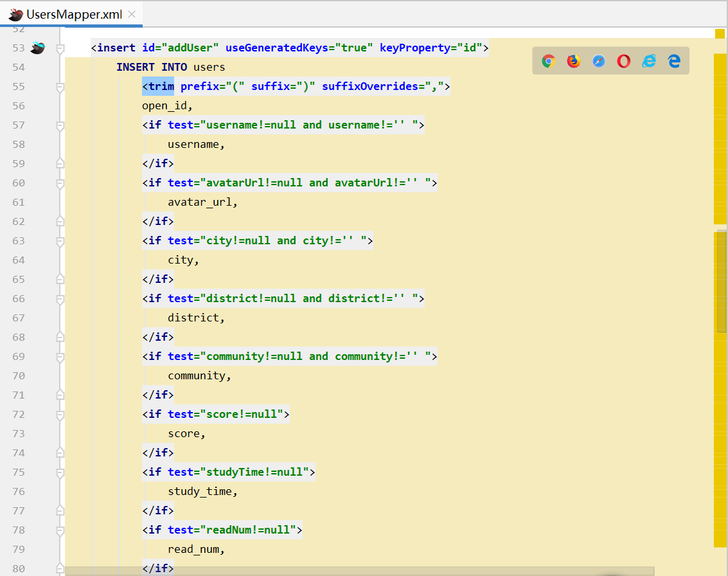Viewport: 728px width, 576px height.
Task: Click the username, column on line 58
Action: (x=196, y=145)
